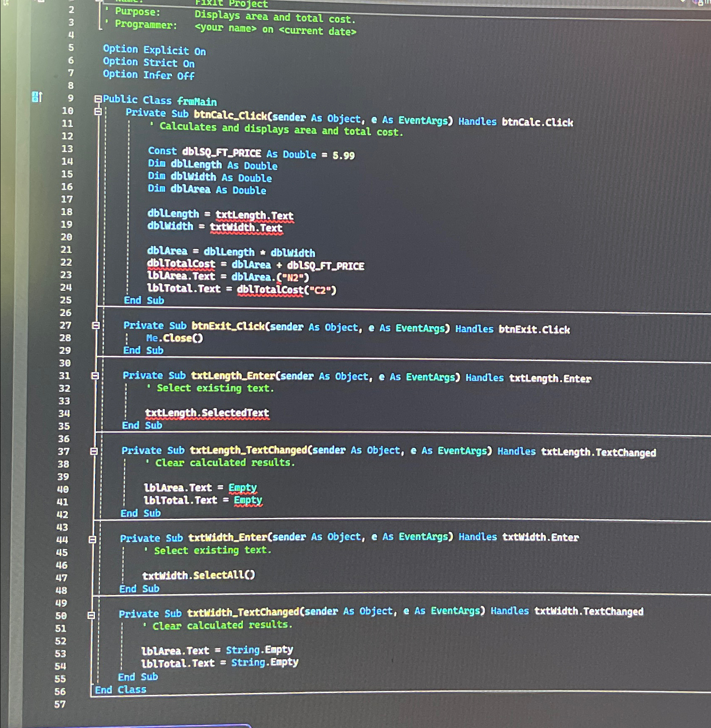Click the 'Option Explicit On' statement
This screenshot has height=728, width=711.
(154, 50)
